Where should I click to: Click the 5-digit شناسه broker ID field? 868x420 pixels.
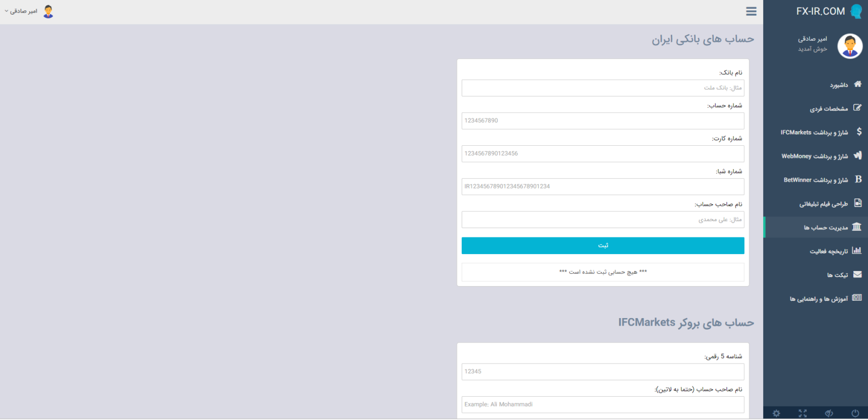click(x=603, y=372)
